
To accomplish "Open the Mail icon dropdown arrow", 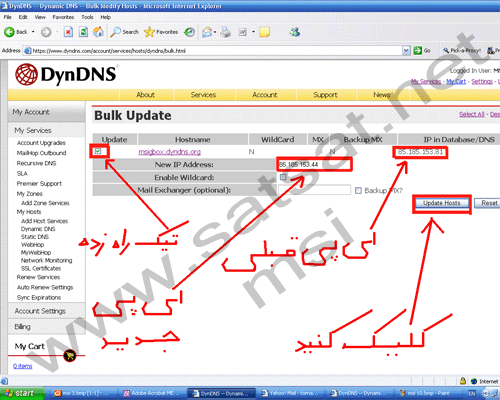I will [215, 32].
